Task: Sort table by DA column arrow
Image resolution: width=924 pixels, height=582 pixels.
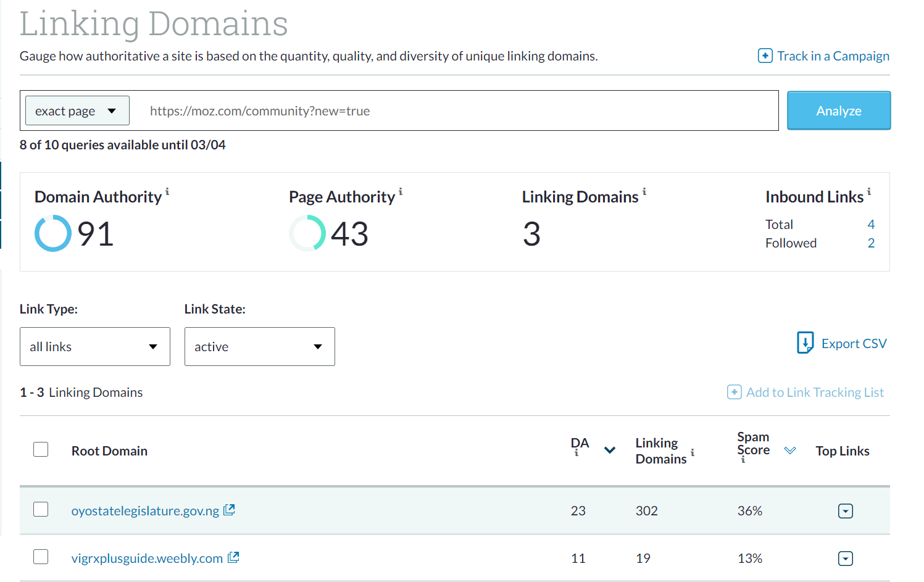Action: [x=610, y=450]
